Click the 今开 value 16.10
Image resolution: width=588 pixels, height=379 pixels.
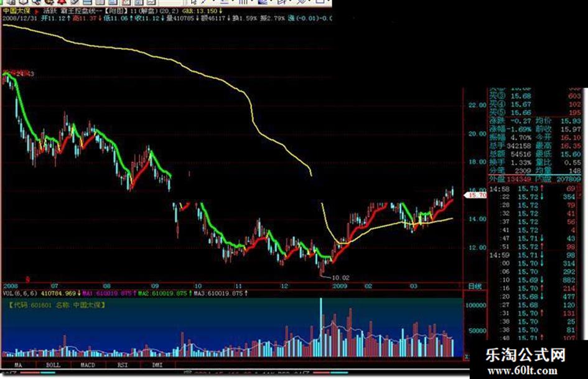click(571, 138)
